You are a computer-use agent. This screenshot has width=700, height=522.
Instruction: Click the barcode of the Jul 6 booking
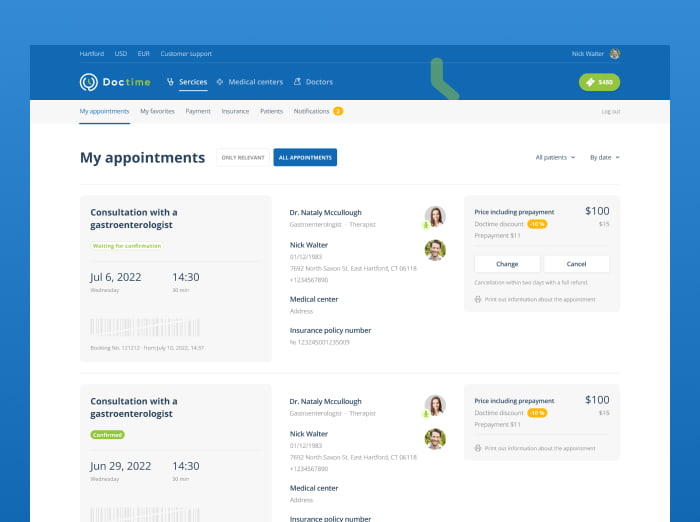[x=145, y=327]
